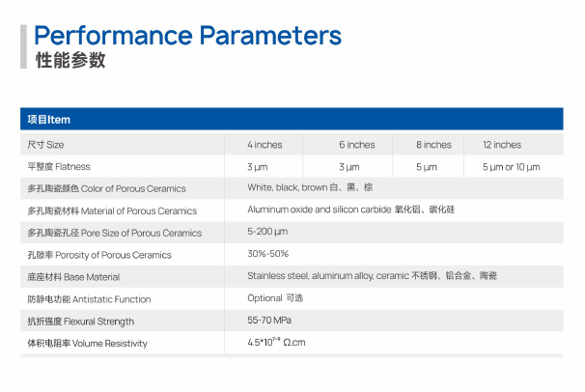Click the Base Material row label
Image resolution: width=585 pixels, height=392 pixels.
(92, 277)
